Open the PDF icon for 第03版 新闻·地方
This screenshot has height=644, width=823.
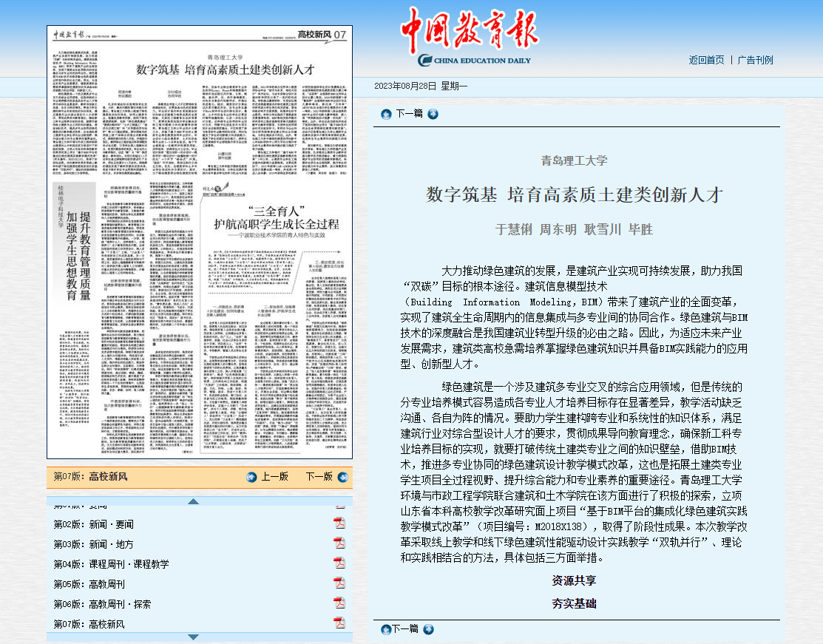339,544
